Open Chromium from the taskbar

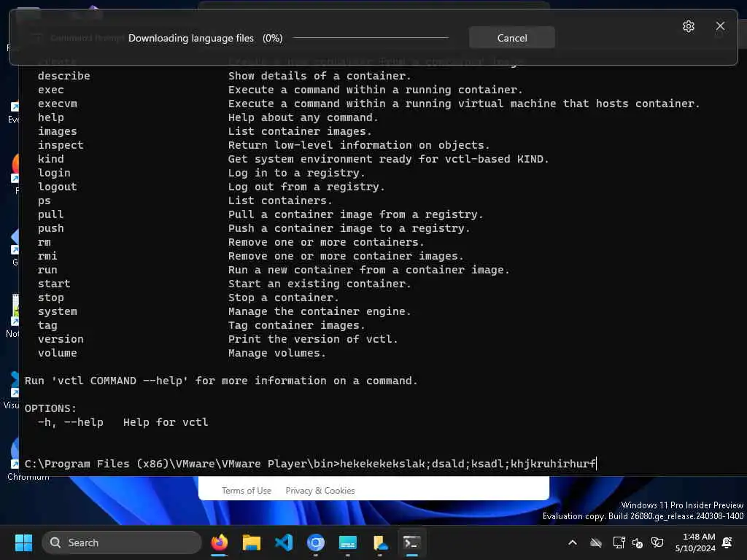tap(315, 542)
